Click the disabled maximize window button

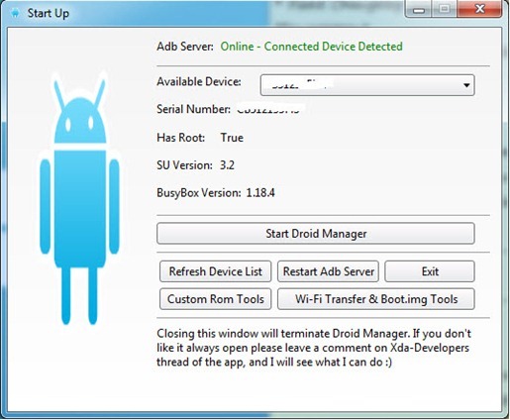coord(444,9)
